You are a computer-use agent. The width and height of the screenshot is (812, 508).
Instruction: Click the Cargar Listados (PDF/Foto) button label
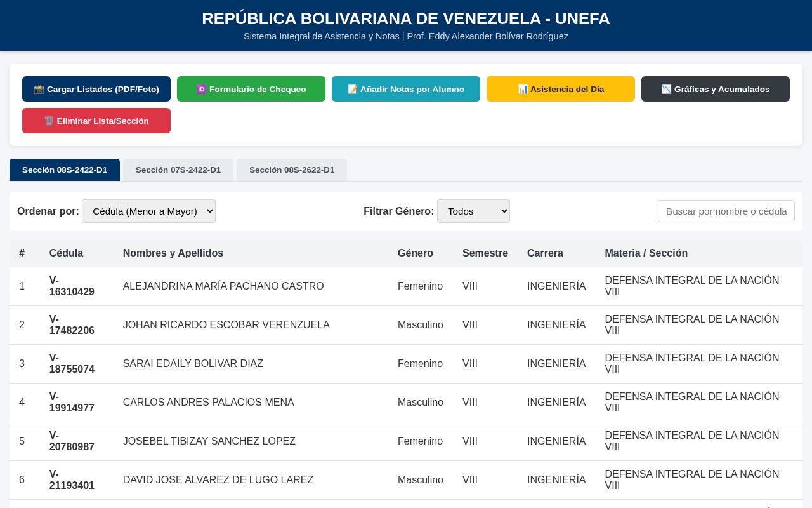tap(103, 89)
